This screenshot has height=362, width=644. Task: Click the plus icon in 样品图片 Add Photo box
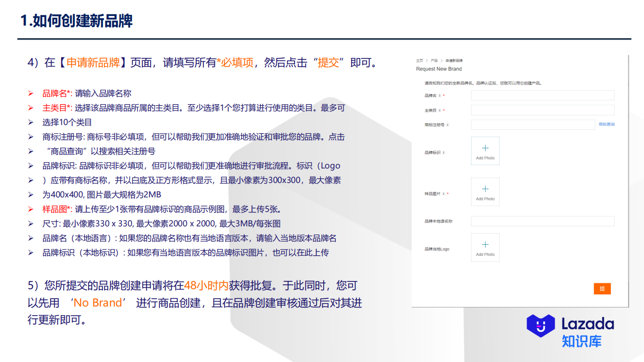tap(486, 189)
